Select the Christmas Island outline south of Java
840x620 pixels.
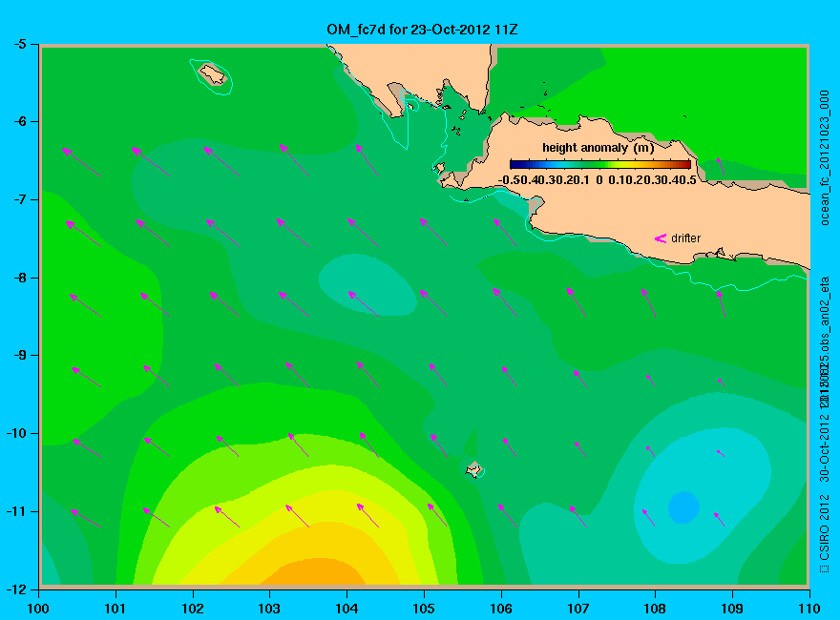[474, 469]
